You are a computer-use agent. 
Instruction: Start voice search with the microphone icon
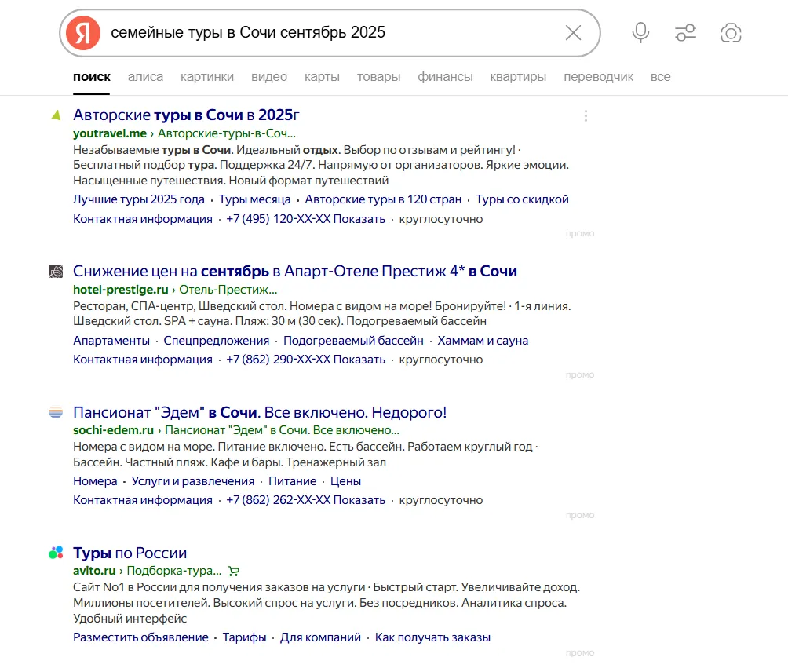(x=640, y=33)
